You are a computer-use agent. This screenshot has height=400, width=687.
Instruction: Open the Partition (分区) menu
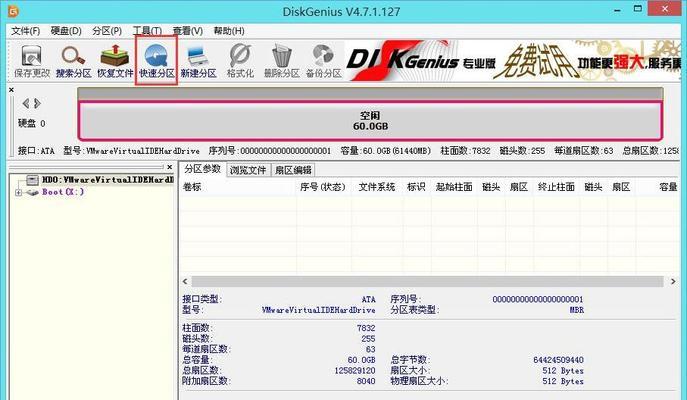pos(107,31)
